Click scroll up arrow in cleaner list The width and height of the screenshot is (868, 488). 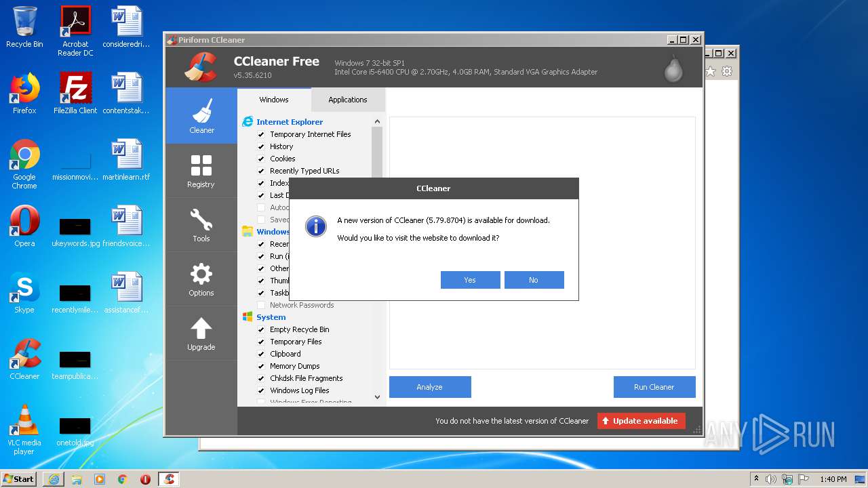pos(377,122)
